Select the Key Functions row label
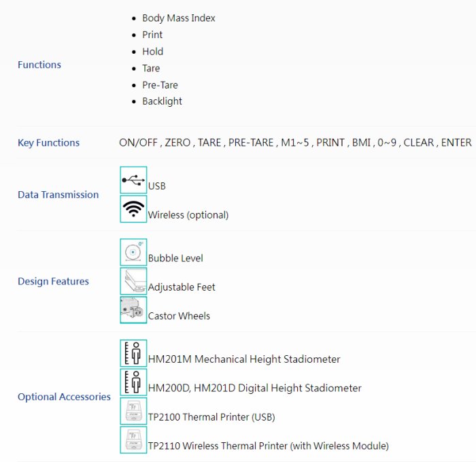This screenshot has width=476, height=462. [x=48, y=143]
